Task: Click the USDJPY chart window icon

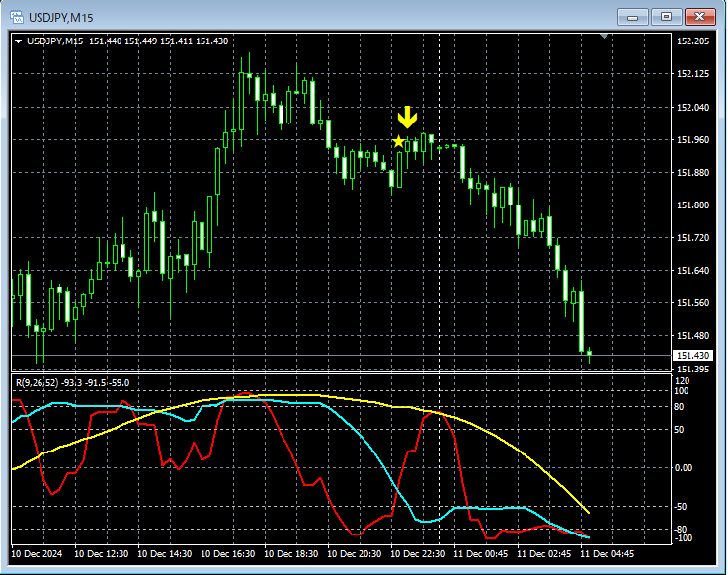Action: point(17,17)
